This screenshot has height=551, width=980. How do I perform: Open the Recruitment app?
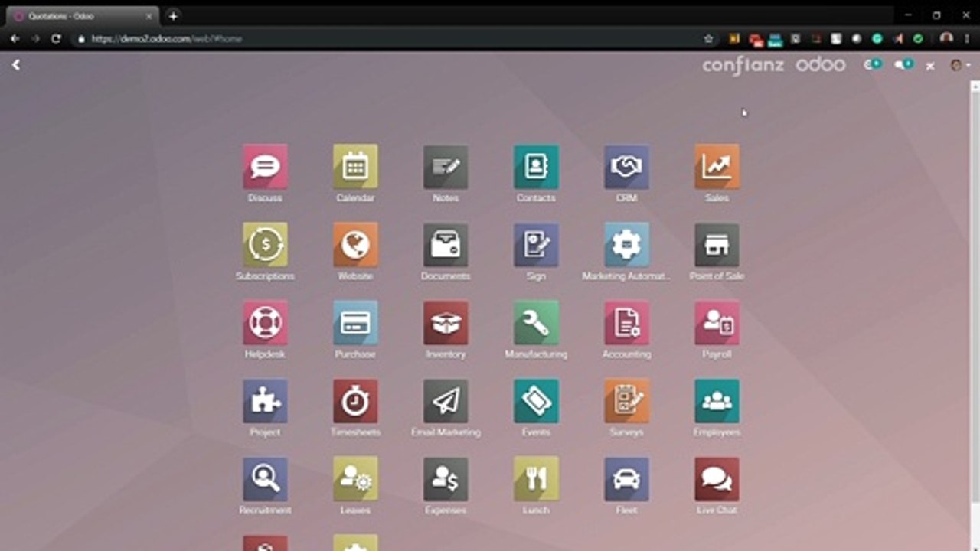click(x=265, y=479)
